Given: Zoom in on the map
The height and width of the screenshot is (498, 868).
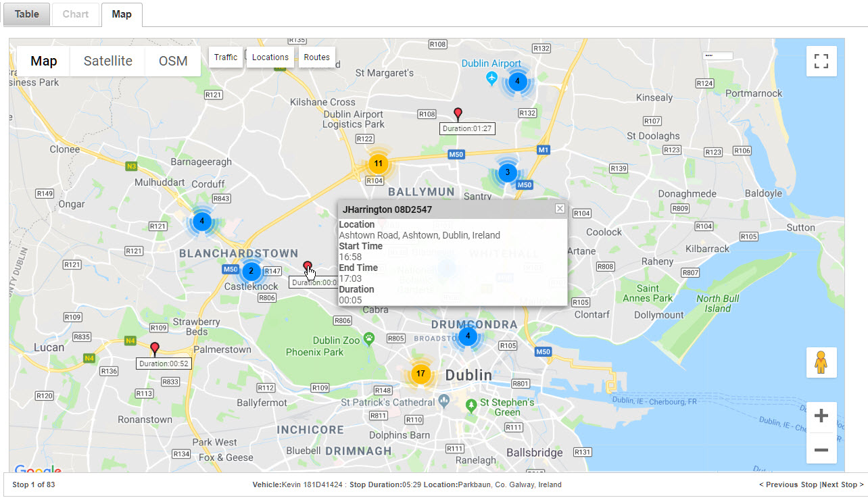Looking at the screenshot, I should pyautogui.click(x=821, y=415).
